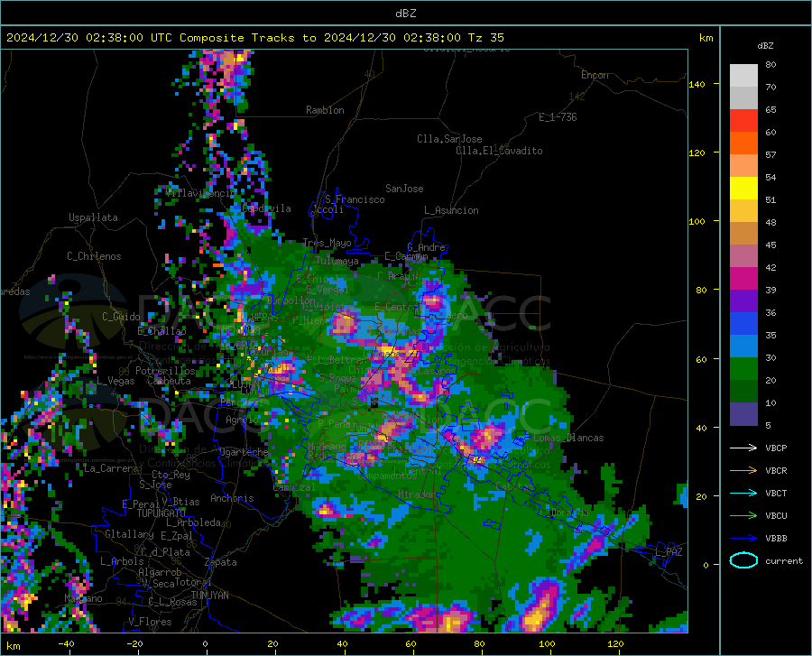Click the Carrizal map label

coord(293,487)
